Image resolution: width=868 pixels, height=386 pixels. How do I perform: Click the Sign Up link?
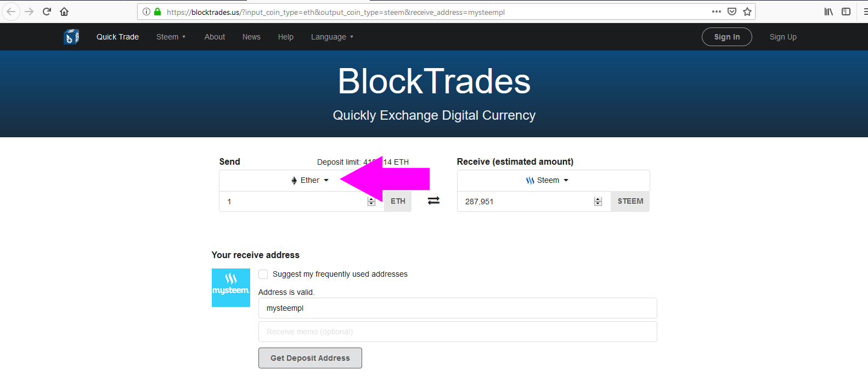pos(783,37)
